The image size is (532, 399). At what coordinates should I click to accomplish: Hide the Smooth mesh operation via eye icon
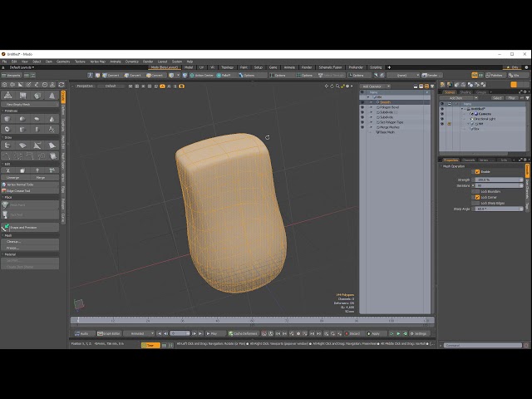coord(362,102)
